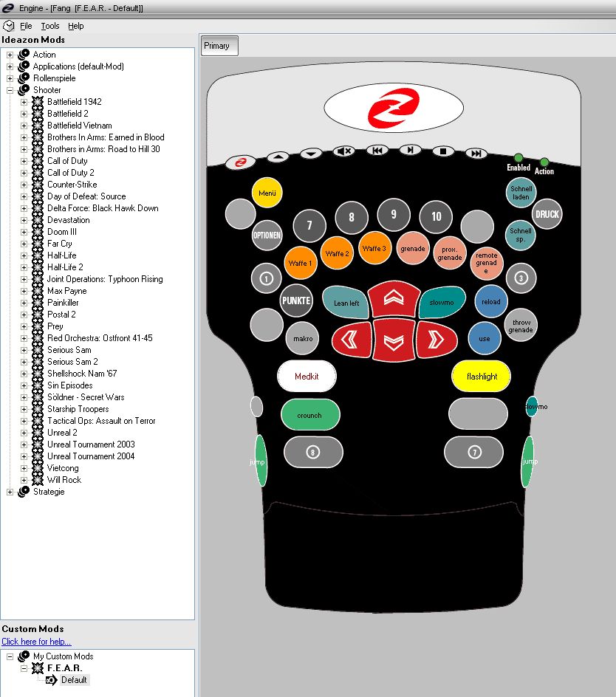Click the red Z logo key on keypad
This screenshot has height=697, width=616.
pos(240,162)
